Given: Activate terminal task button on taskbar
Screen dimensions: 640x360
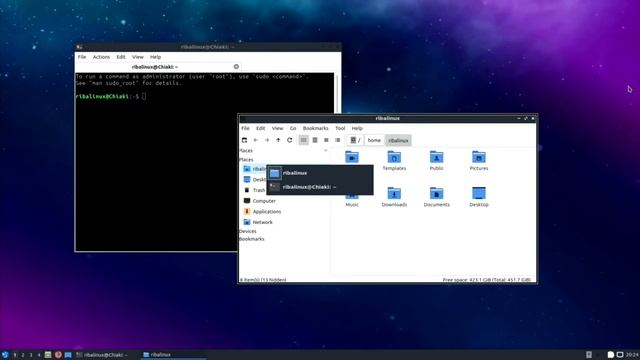Looking at the screenshot, I should coord(107,355).
